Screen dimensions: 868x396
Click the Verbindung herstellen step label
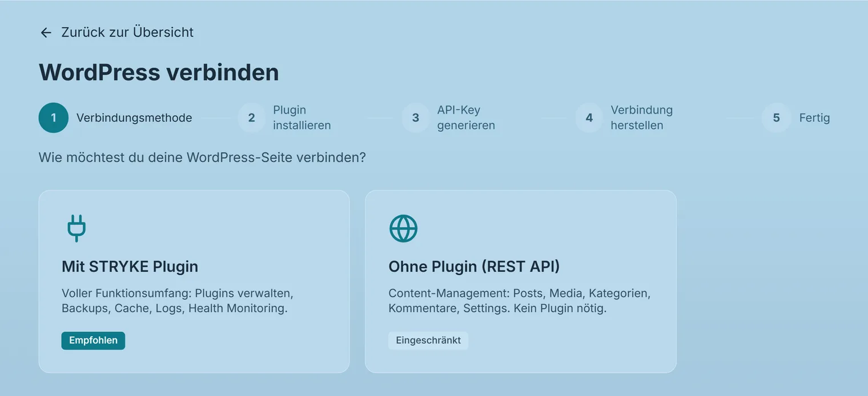click(642, 118)
